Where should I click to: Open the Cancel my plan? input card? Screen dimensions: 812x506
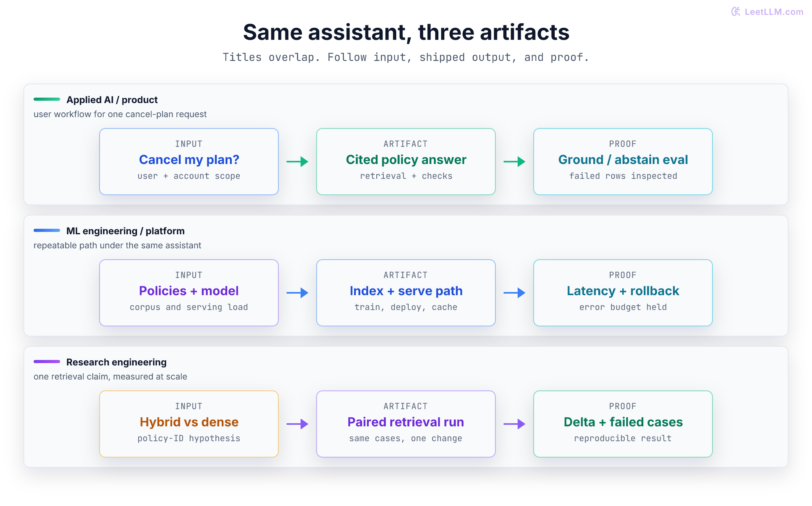pos(189,162)
